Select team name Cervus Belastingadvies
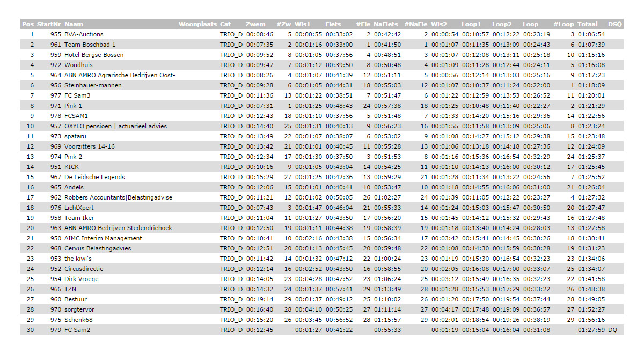Image resolution: width=644 pixels, height=354 pixels. click(x=98, y=248)
